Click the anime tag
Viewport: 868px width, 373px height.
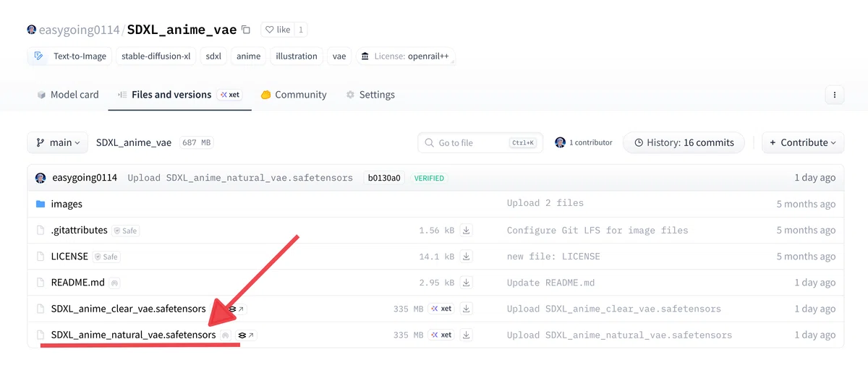(248, 56)
